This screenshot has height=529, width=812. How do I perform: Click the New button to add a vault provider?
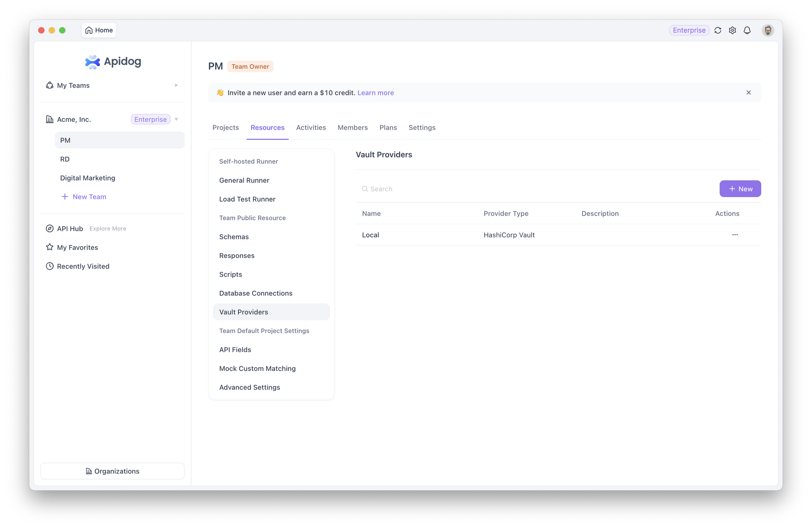[x=740, y=189]
